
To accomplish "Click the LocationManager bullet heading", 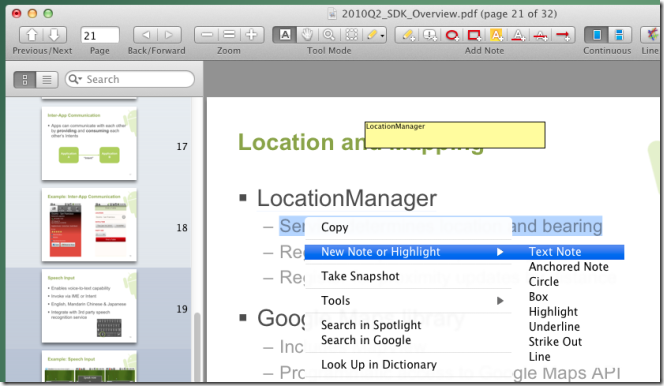I will pyautogui.click(x=347, y=198).
